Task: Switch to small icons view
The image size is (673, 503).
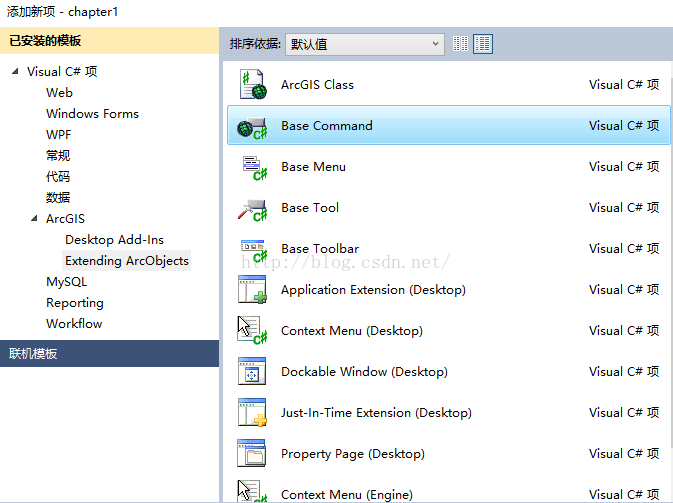Action: point(461,44)
